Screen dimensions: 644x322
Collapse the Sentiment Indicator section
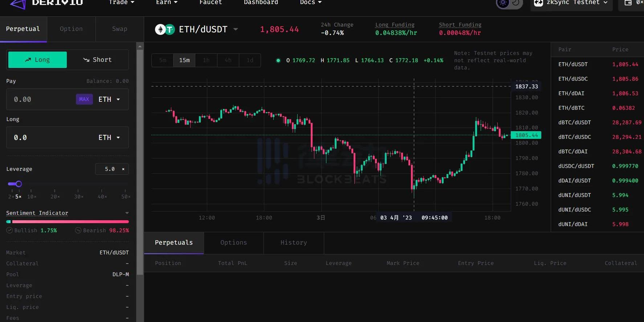point(127,213)
